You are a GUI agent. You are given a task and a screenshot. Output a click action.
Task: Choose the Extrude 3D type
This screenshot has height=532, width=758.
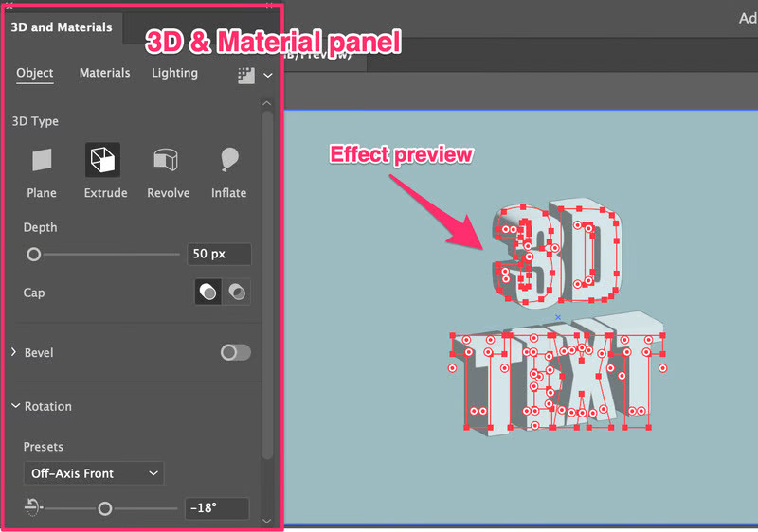pyautogui.click(x=102, y=161)
